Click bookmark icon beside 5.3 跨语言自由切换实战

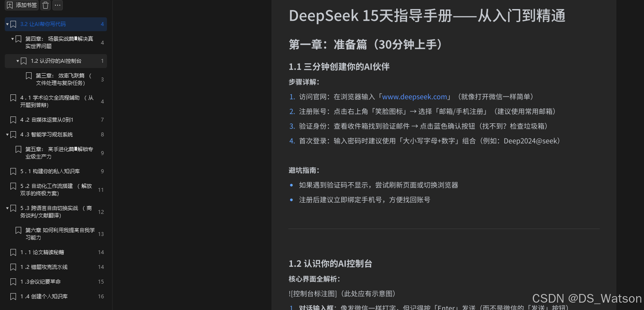[13, 208]
